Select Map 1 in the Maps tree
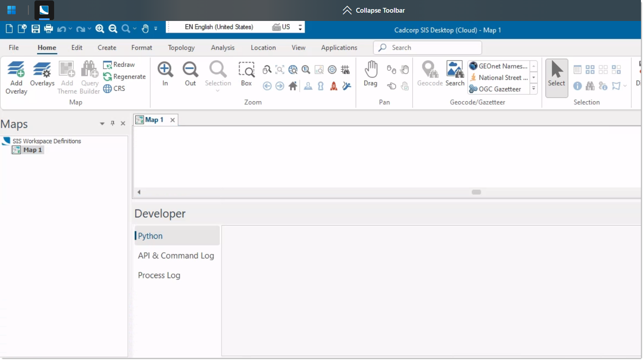 [x=28, y=150]
